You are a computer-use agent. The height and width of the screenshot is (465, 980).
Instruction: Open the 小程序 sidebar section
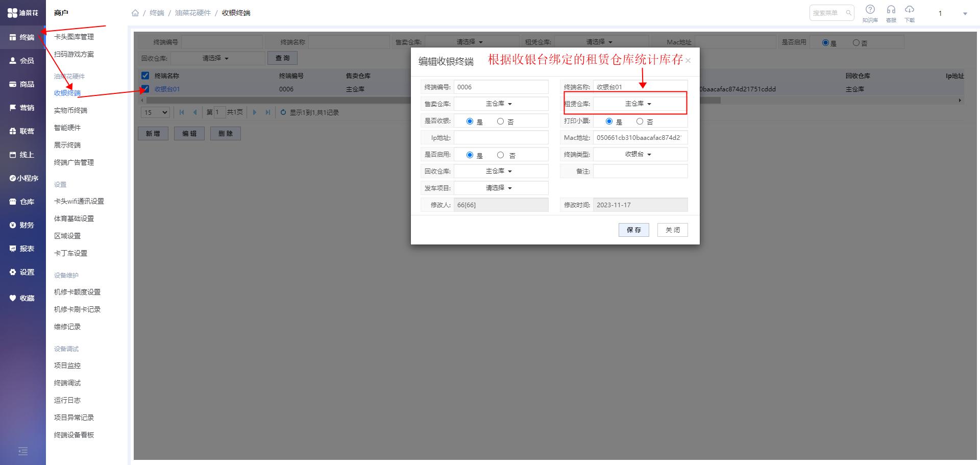22,178
